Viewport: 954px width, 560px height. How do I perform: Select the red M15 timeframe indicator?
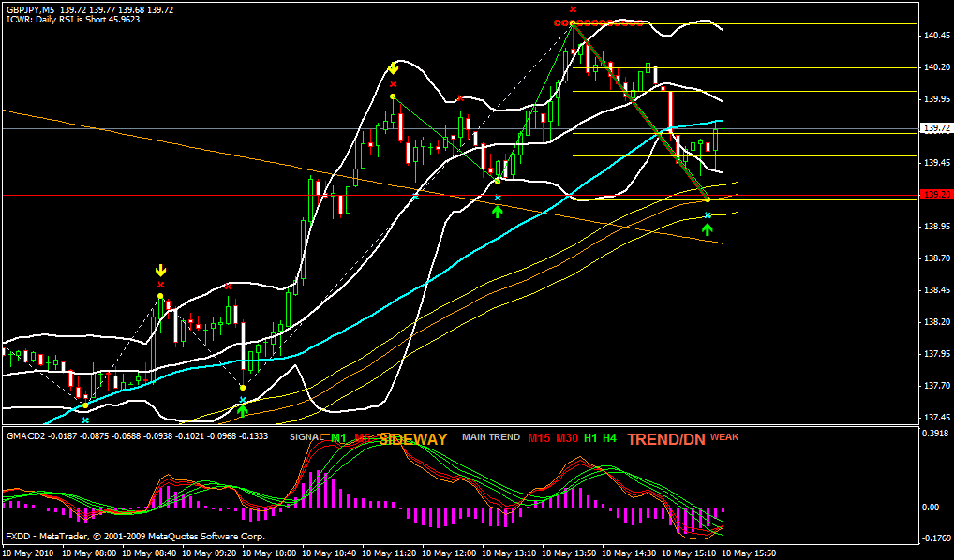(x=538, y=437)
